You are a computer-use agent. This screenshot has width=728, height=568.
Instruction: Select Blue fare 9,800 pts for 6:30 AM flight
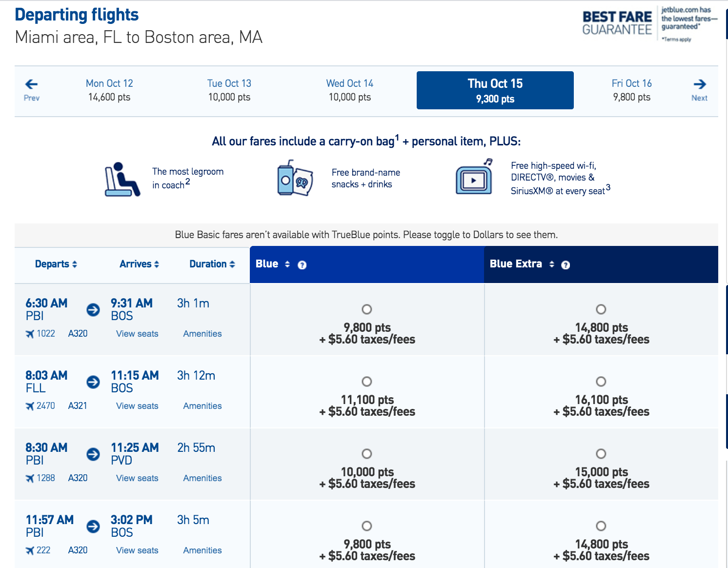[367, 309]
